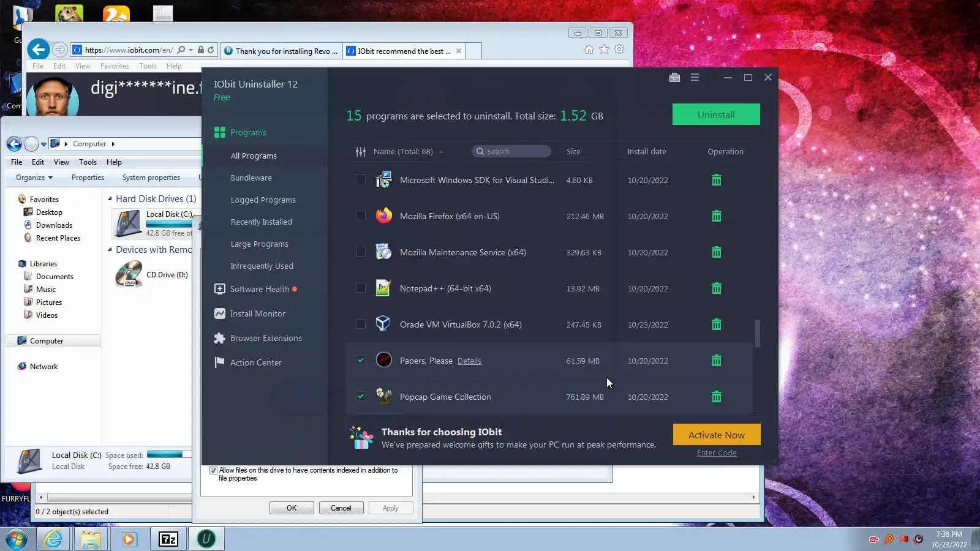Open the Enter Code link

click(x=717, y=453)
